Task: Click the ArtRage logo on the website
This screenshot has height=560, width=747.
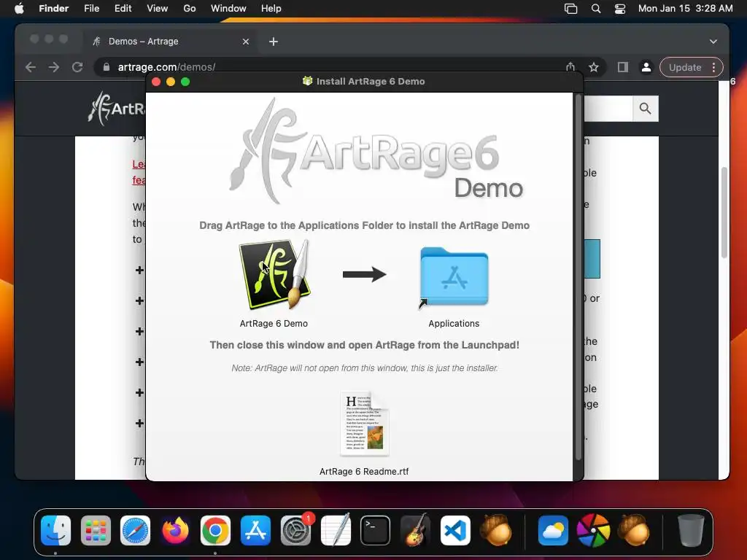Action: tap(117, 109)
